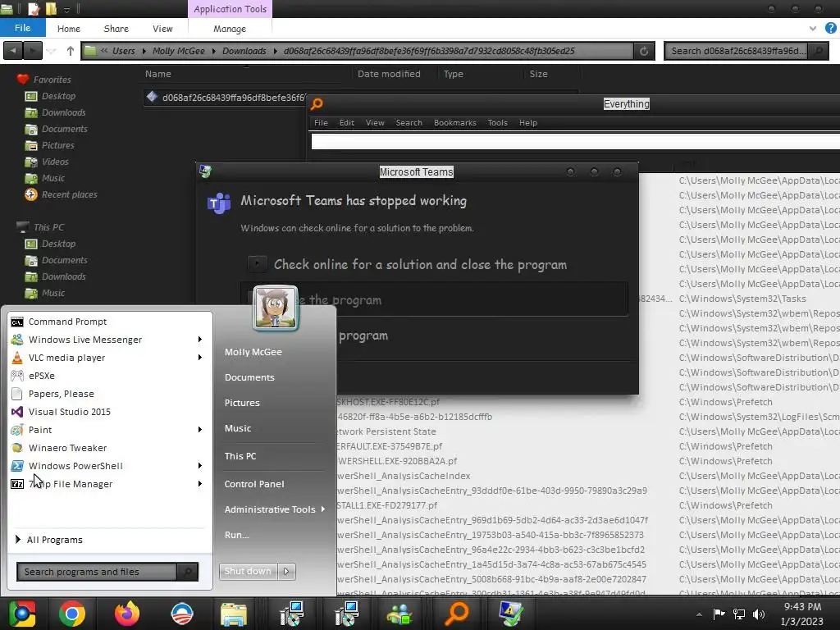Open the Everything Tools menu
This screenshot has width=840, height=630.
point(497,123)
